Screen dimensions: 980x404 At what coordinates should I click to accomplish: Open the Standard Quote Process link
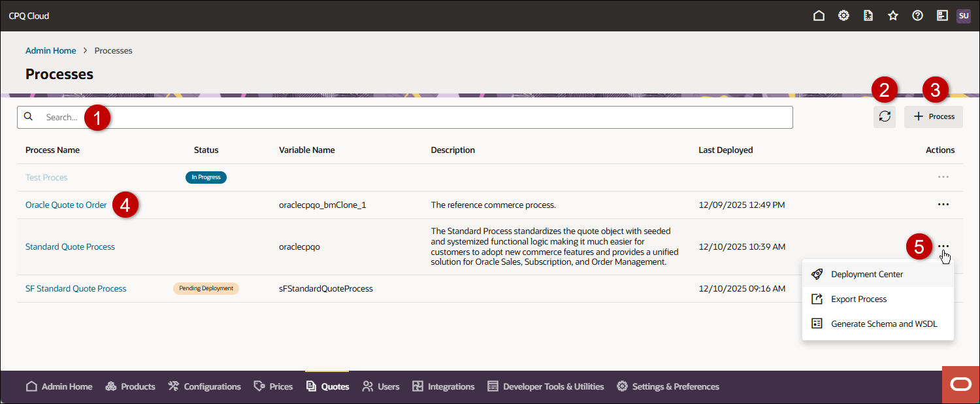pyautogui.click(x=70, y=246)
